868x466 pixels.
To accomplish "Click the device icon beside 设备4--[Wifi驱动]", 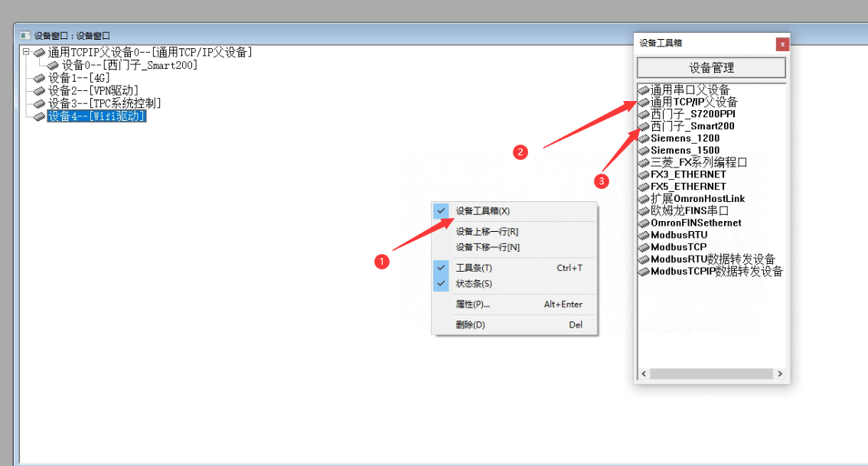I will [x=39, y=117].
